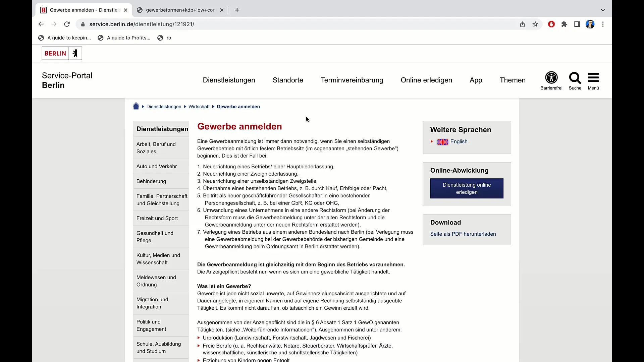
Task: Expand the Wirtschaft breadcrumb link
Action: pyautogui.click(x=199, y=106)
